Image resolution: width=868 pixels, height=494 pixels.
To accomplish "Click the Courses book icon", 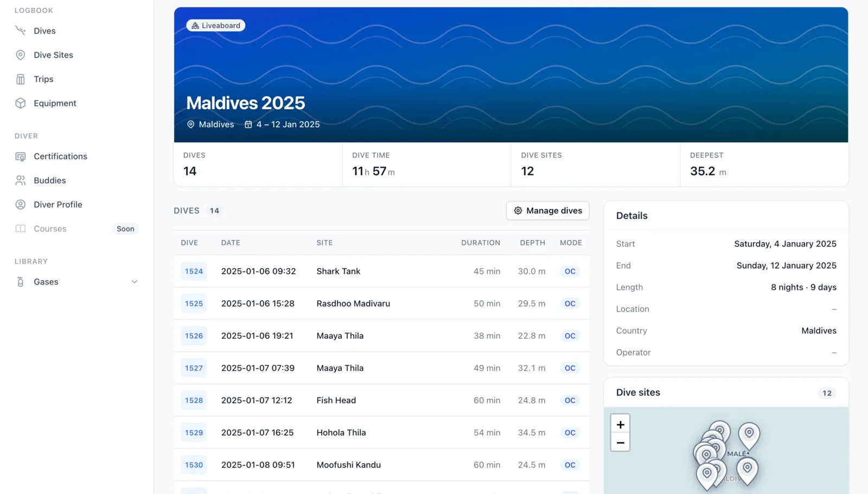I will [21, 229].
